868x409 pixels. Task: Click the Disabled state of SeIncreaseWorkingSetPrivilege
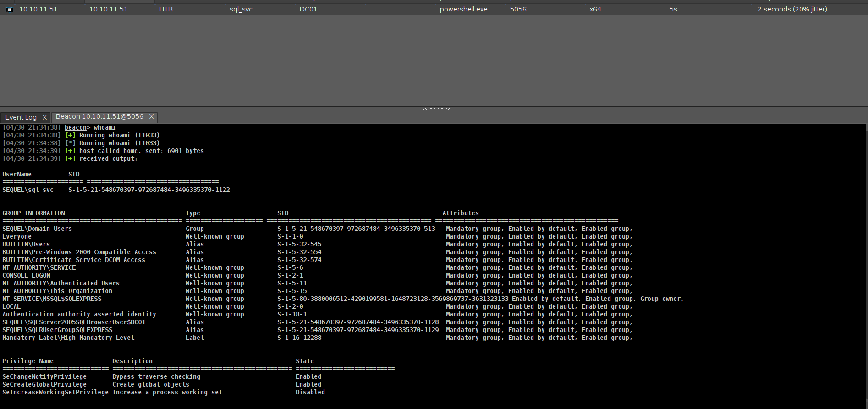click(x=310, y=393)
